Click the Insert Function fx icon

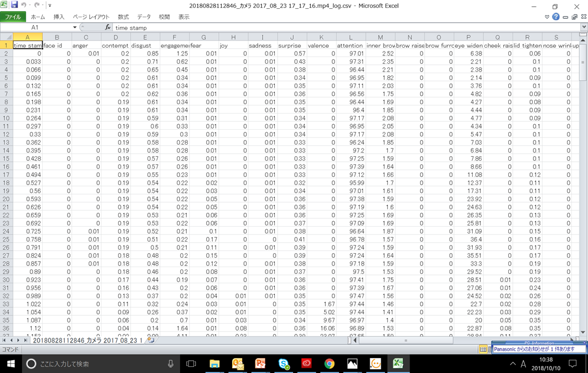click(108, 27)
